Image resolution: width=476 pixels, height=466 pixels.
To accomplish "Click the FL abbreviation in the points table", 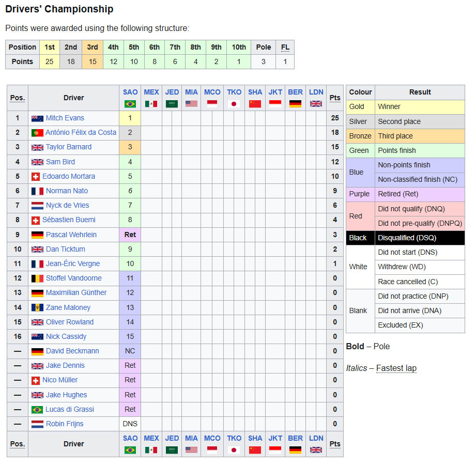I will tap(285, 48).
